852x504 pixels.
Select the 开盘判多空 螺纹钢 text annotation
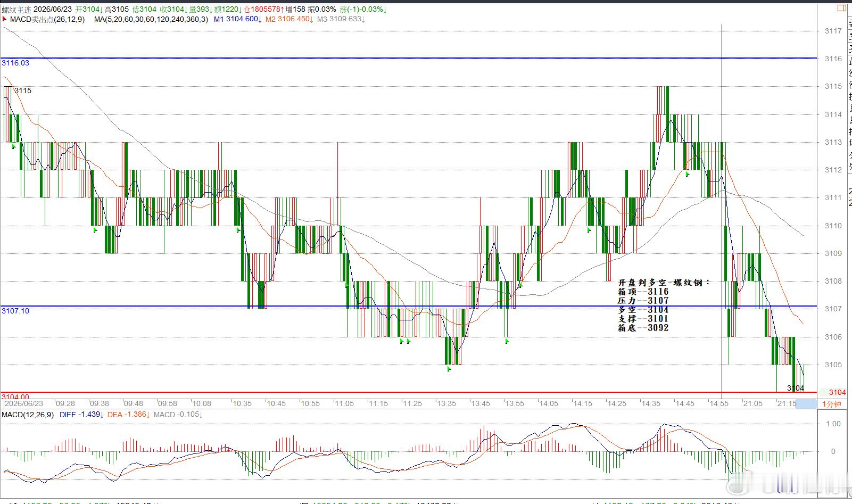point(664,283)
